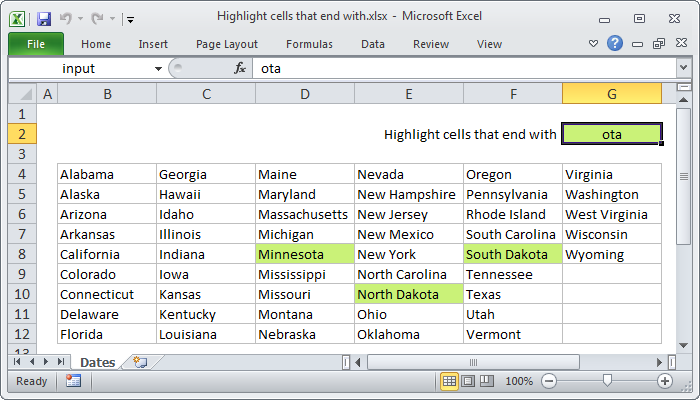Open the Name Box dropdown arrow
Image resolution: width=700 pixels, height=400 pixels.
pos(158,69)
